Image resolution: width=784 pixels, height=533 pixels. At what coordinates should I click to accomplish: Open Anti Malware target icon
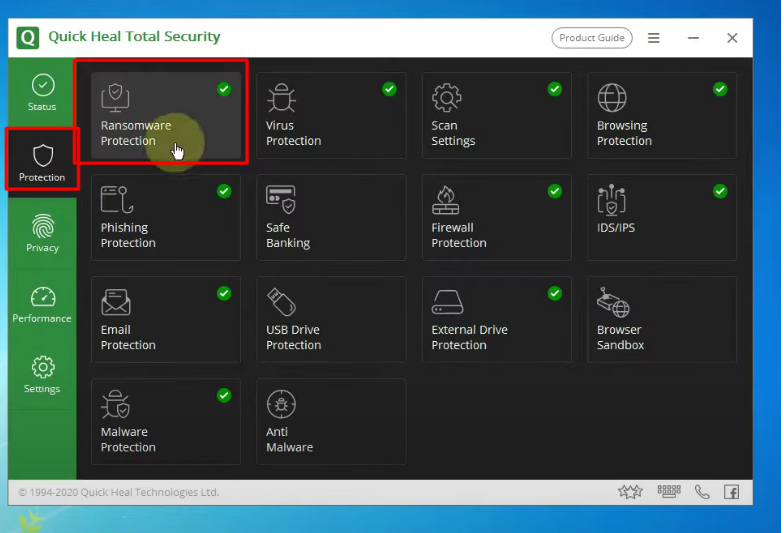[x=282, y=404]
